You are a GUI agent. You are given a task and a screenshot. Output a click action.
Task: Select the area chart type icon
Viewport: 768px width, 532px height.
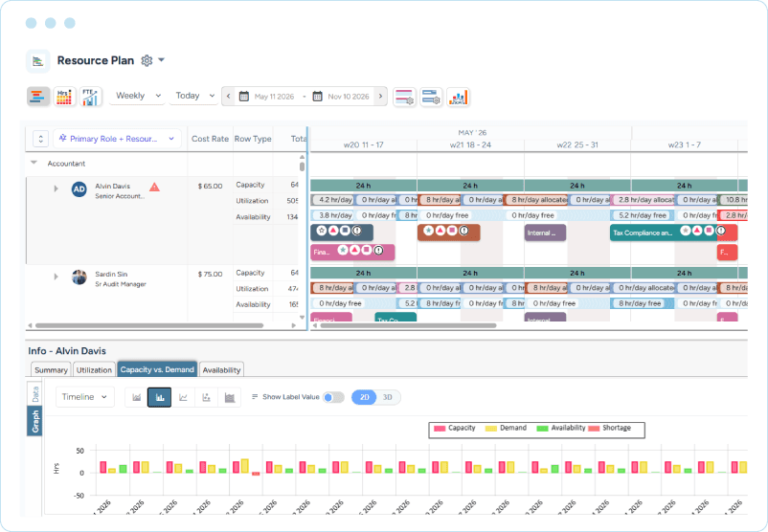click(x=137, y=397)
